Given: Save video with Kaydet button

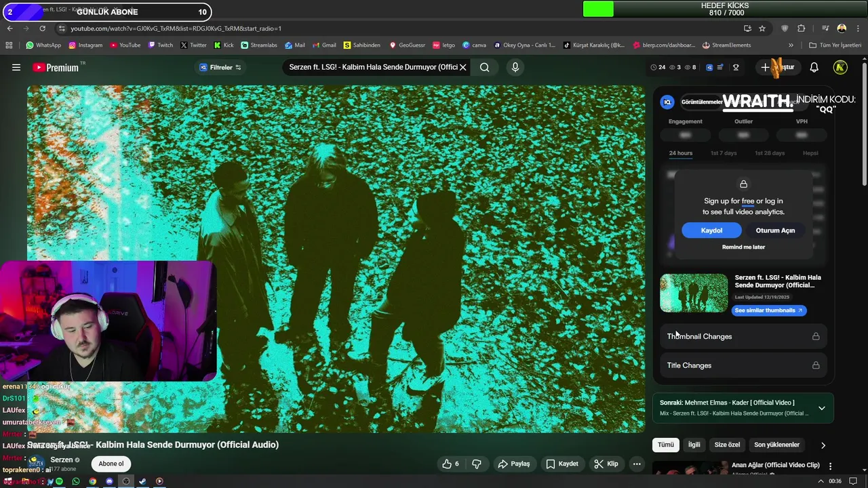Looking at the screenshot, I should pos(562,464).
